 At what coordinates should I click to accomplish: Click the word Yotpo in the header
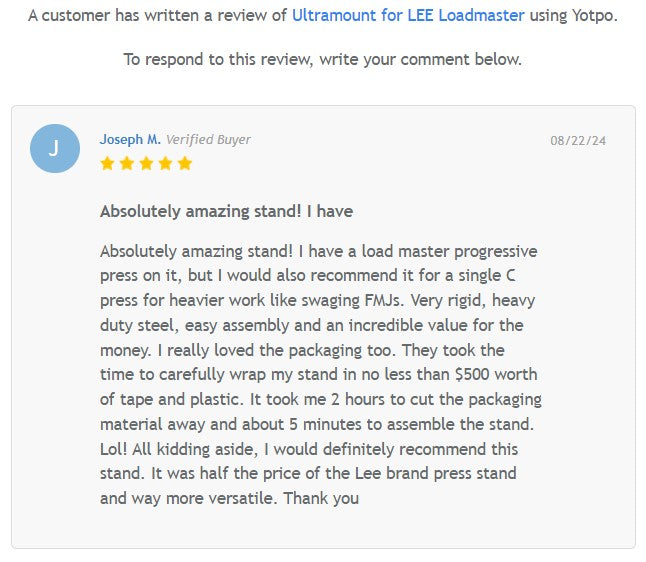[593, 16]
